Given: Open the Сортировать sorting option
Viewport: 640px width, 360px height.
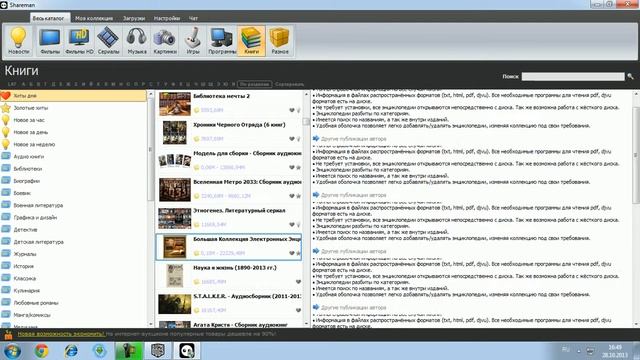Looking at the screenshot, I should tap(289, 84).
